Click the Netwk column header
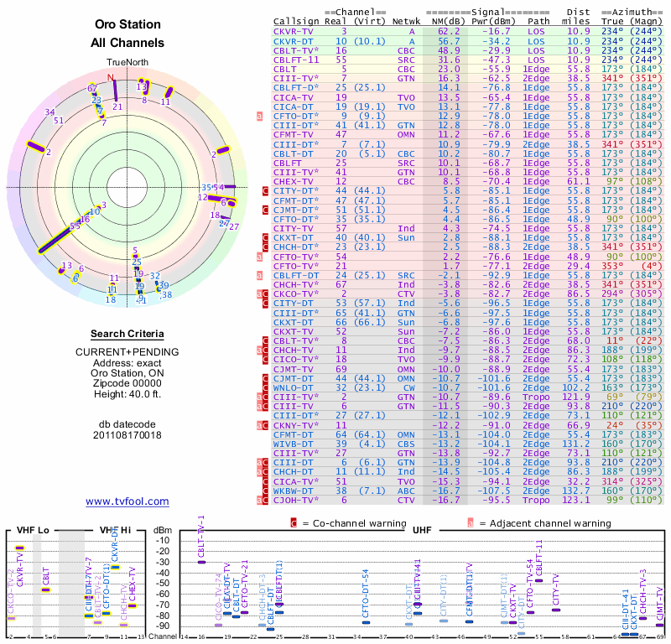 click(406, 22)
